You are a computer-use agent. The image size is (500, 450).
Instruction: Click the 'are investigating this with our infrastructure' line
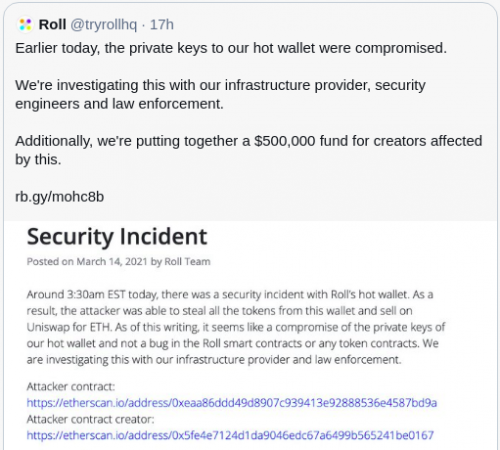click(x=214, y=360)
